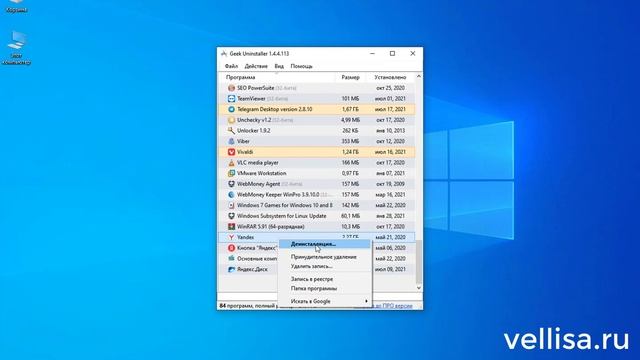Screen dimensions: 640x360
Task: Open the Файл menu
Action: (231, 66)
